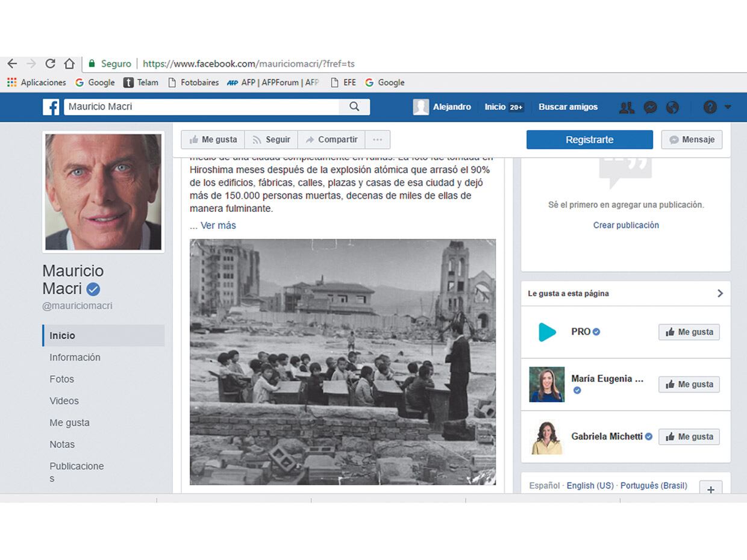Switch to the Fotos section
This screenshot has width=747, height=560.
62,379
